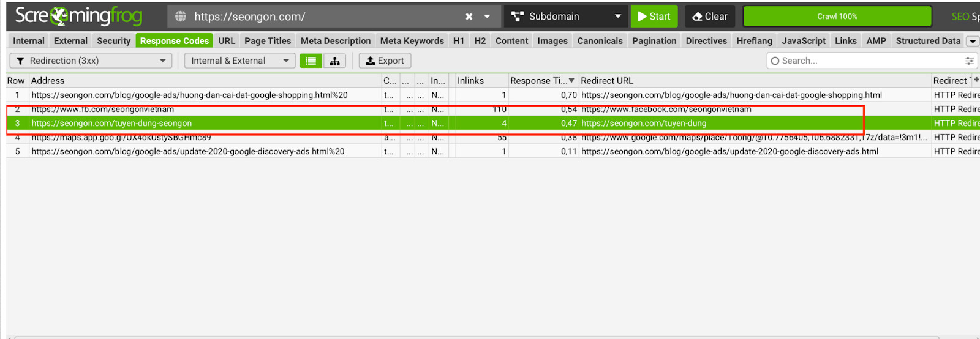Click the Screaming Frog logo
The width and height of the screenshot is (980, 339).
tap(78, 16)
